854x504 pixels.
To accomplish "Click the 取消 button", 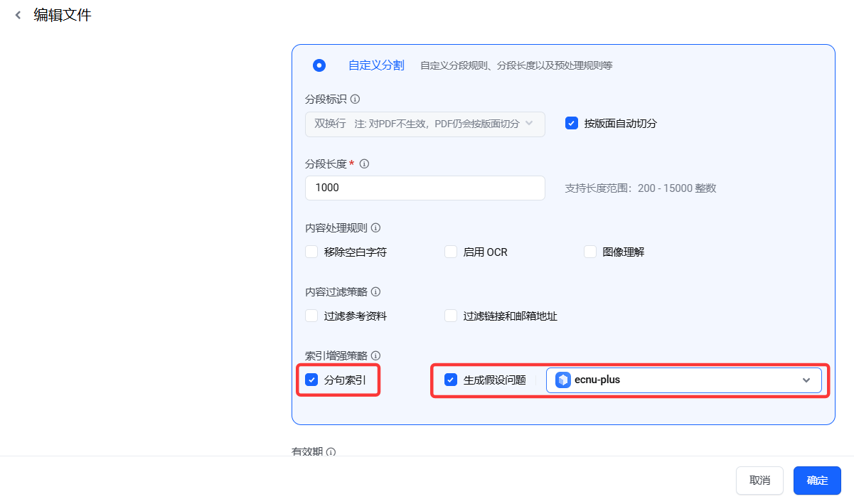I will (759, 481).
